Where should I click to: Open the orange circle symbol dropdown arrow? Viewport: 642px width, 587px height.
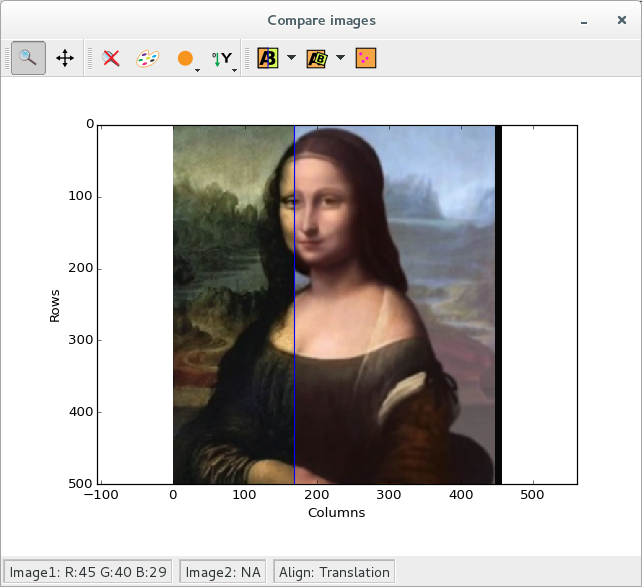click(x=198, y=69)
